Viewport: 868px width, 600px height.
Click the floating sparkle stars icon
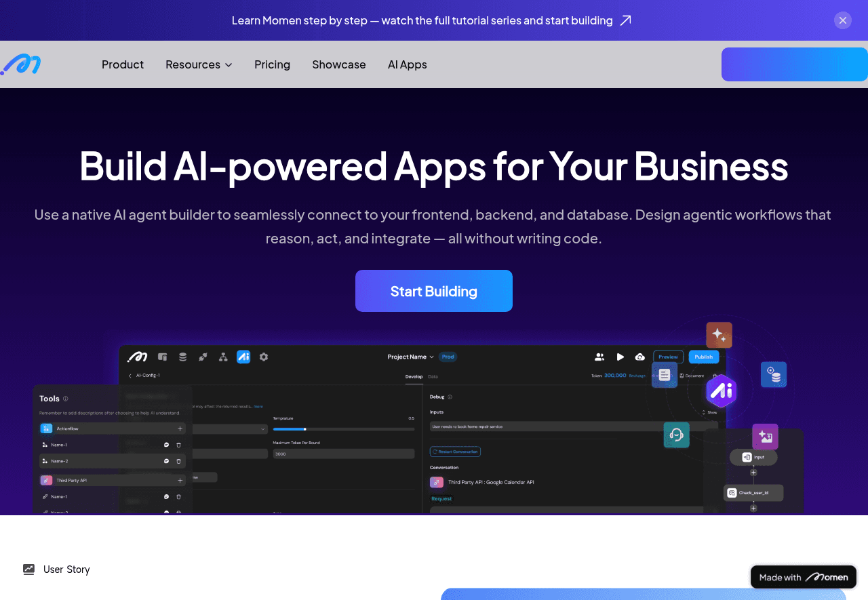719,335
